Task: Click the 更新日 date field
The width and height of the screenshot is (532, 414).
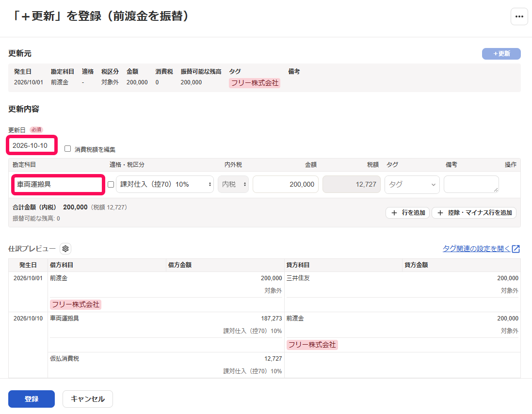Action: click(32, 145)
